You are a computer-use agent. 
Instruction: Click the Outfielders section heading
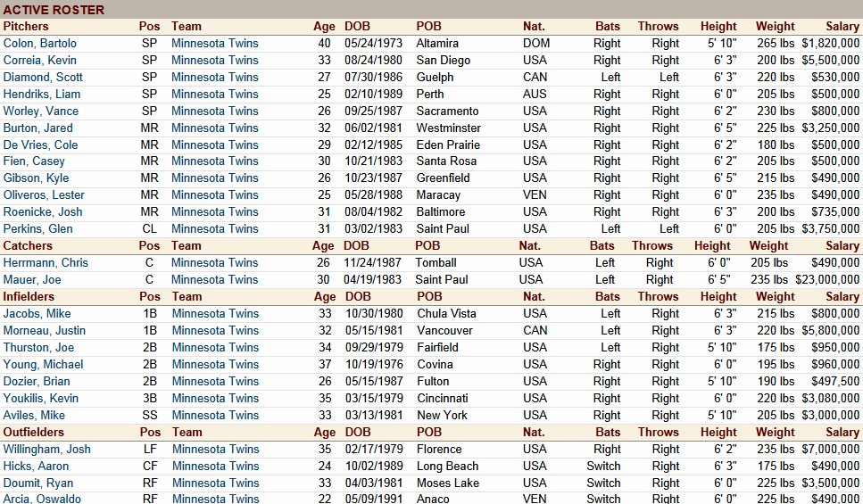point(34,433)
